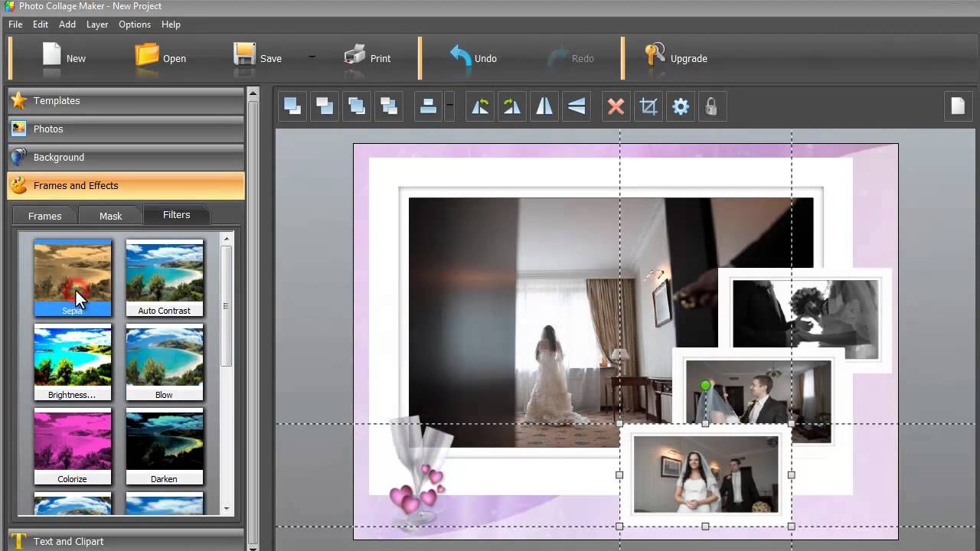Viewport: 980px width, 551px height.
Task: Switch to the Mask tab
Action: [x=111, y=216]
